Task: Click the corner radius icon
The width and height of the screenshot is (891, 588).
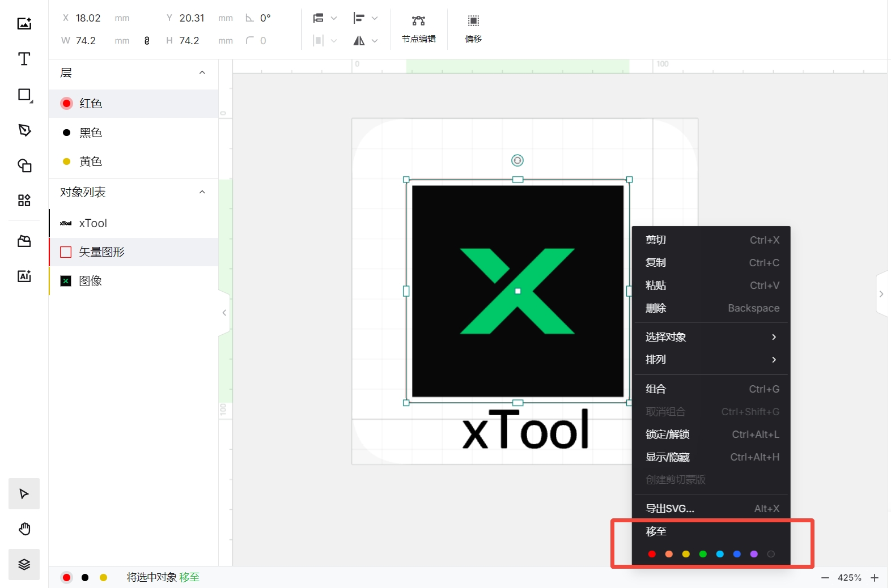Action: click(249, 41)
